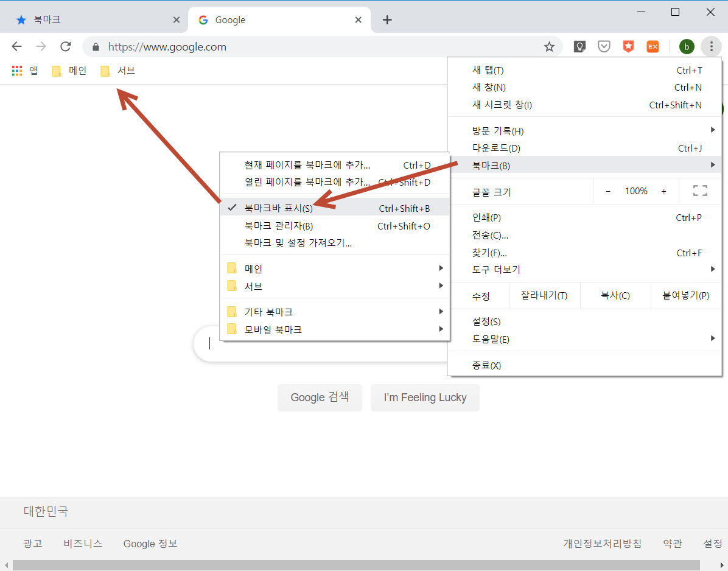The height and width of the screenshot is (571, 728).
Task: Click the I'm Feeling Lucky button
Action: point(425,398)
